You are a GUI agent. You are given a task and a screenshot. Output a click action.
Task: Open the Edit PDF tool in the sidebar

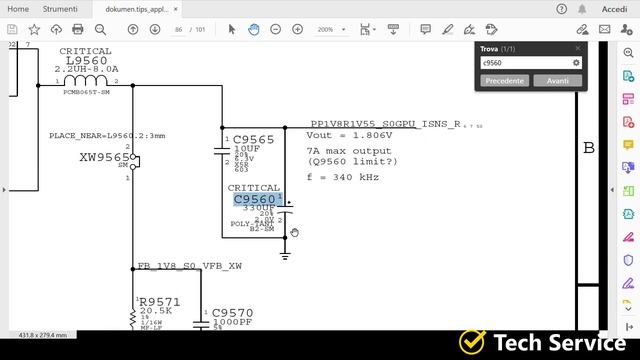point(628,98)
